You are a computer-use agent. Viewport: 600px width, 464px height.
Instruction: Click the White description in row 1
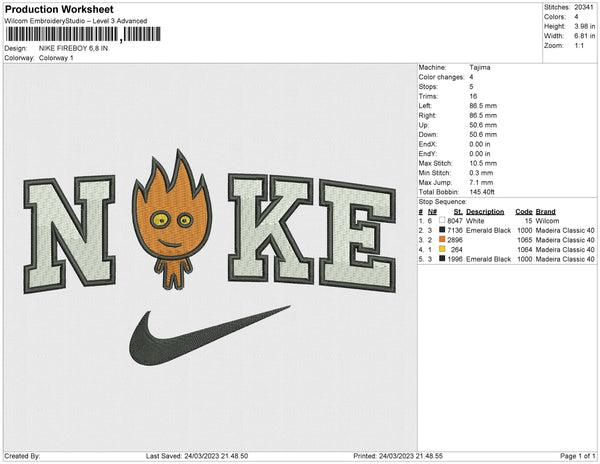pyautogui.click(x=475, y=221)
